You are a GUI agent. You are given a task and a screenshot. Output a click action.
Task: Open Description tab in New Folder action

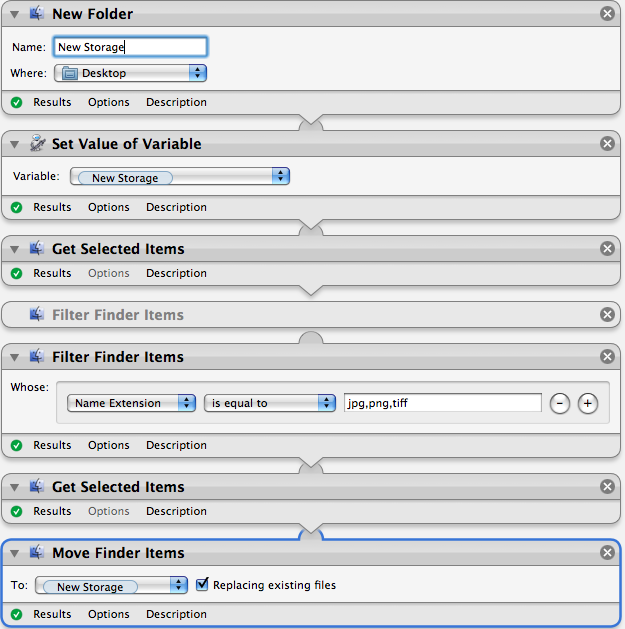point(176,102)
